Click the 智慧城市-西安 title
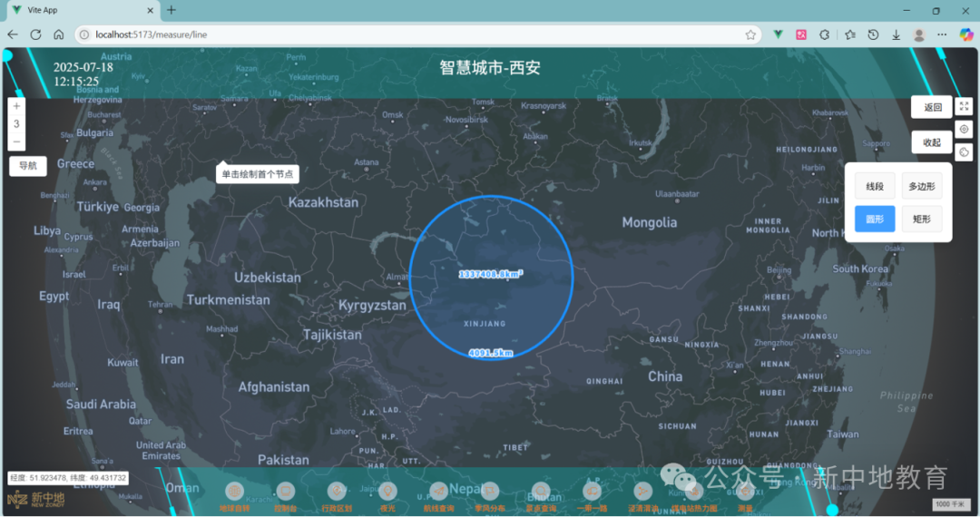 pyautogui.click(x=490, y=67)
